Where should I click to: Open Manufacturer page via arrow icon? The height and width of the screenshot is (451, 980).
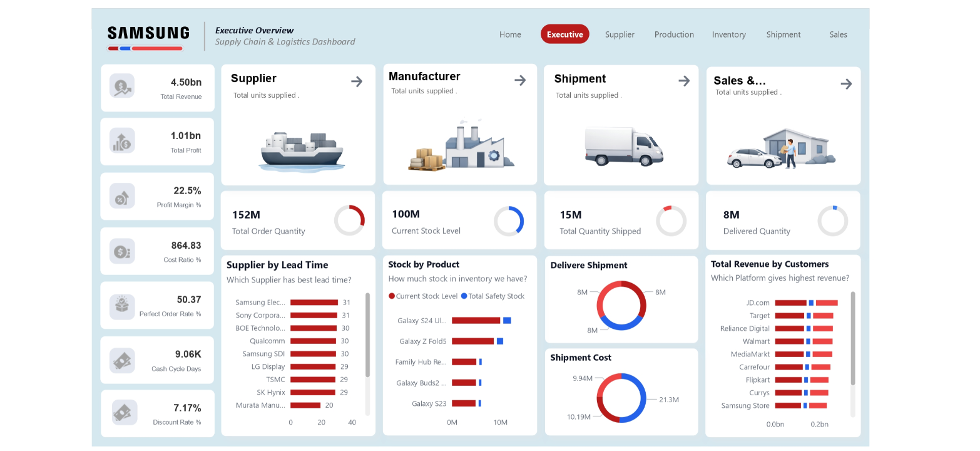[520, 80]
